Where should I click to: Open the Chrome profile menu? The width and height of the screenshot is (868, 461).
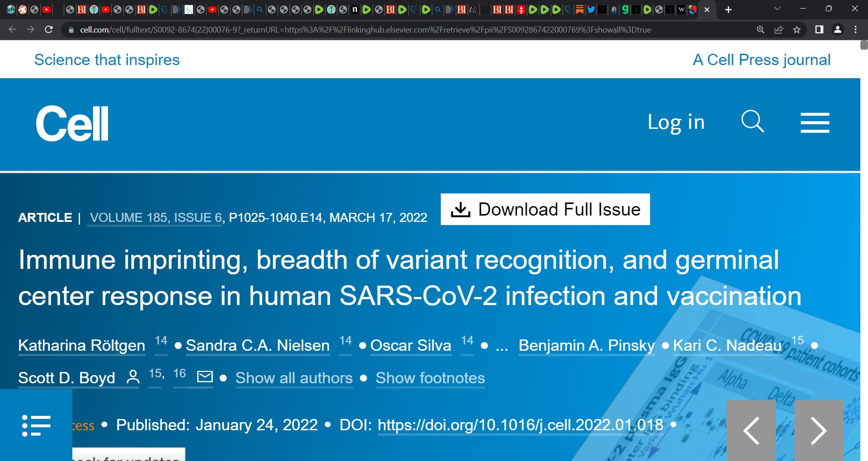pos(837,29)
